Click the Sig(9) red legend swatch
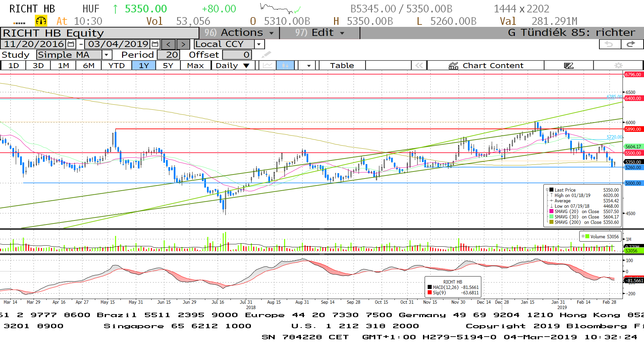Viewport: 644px width, 349px height. click(x=430, y=293)
